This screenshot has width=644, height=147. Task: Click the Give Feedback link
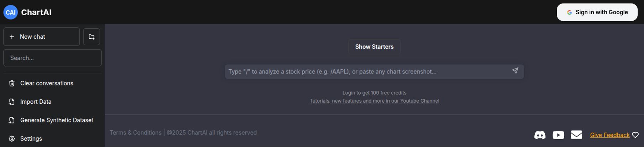609,135
